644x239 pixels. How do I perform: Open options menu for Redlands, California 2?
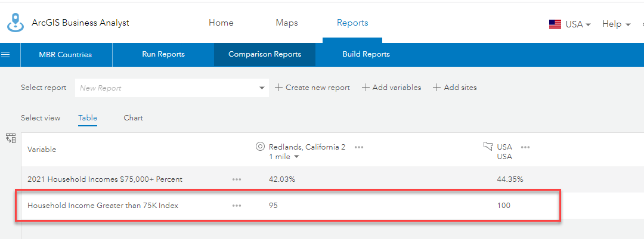pyautogui.click(x=359, y=147)
